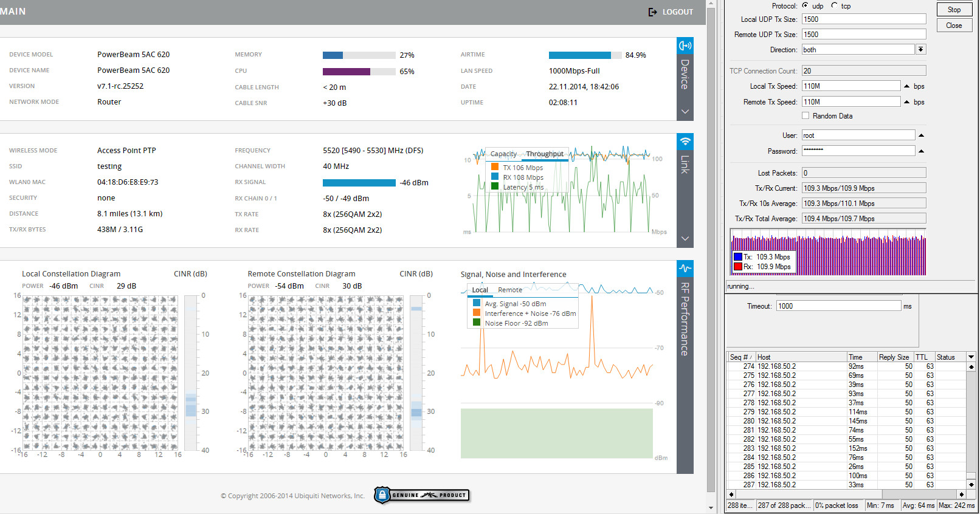Click the blue Tx legend color swatch

[x=738, y=257]
